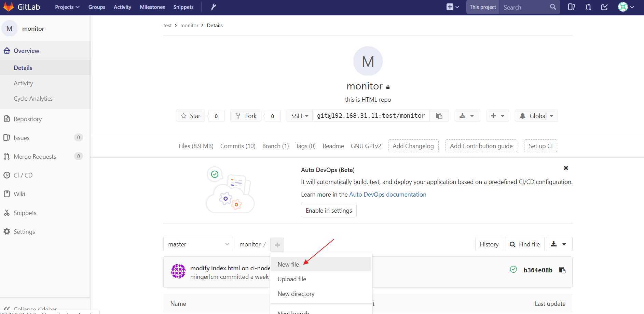Fork the monitor project
Viewport: 644px width, 314px height.
tap(246, 116)
